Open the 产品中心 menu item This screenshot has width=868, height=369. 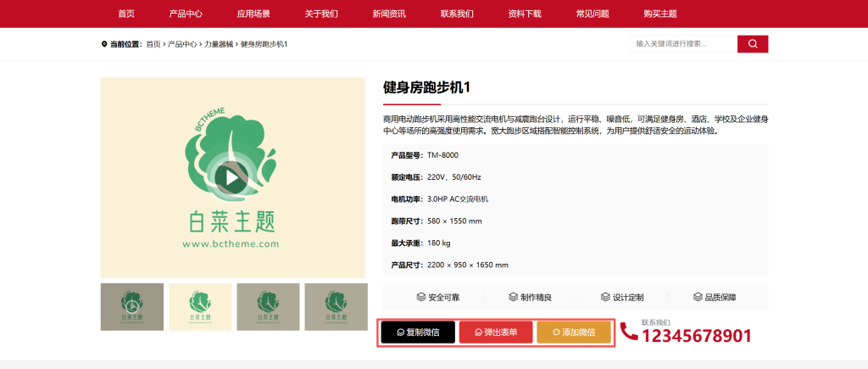186,14
